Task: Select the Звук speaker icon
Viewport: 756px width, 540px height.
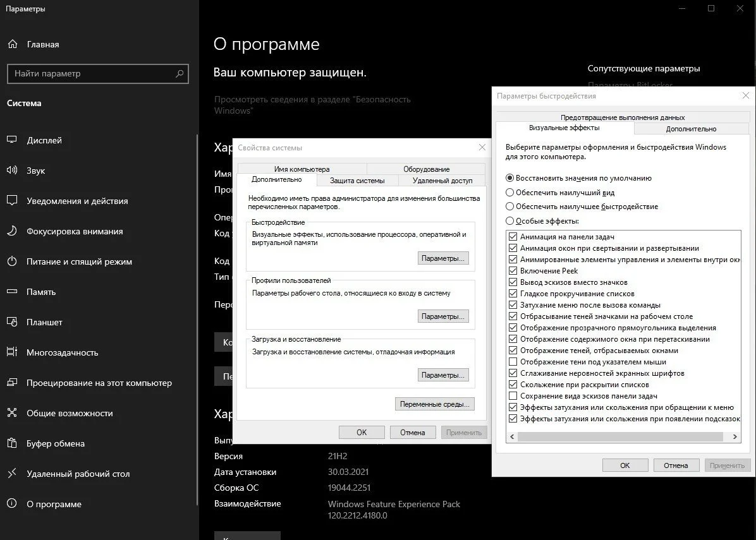Action: (x=12, y=170)
